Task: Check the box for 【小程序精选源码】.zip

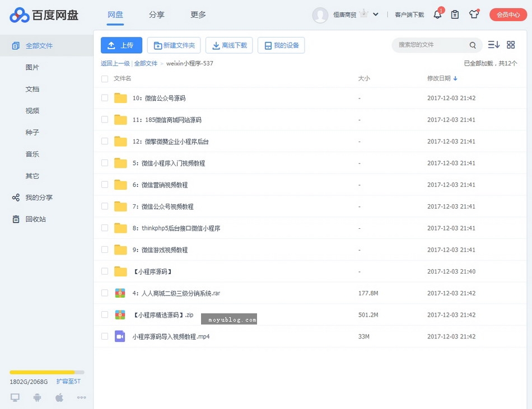Action: pyautogui.click(x=105, y=315)
